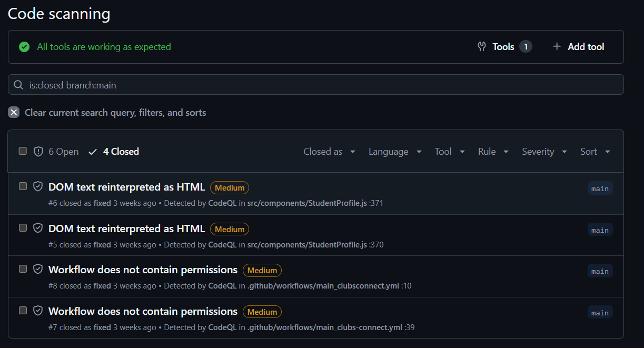This screenshot has width=644, height=348.
Task: Open alert #8 Workflow does not contain permissions
Action: pyautogui.click(x=143, y=270)
